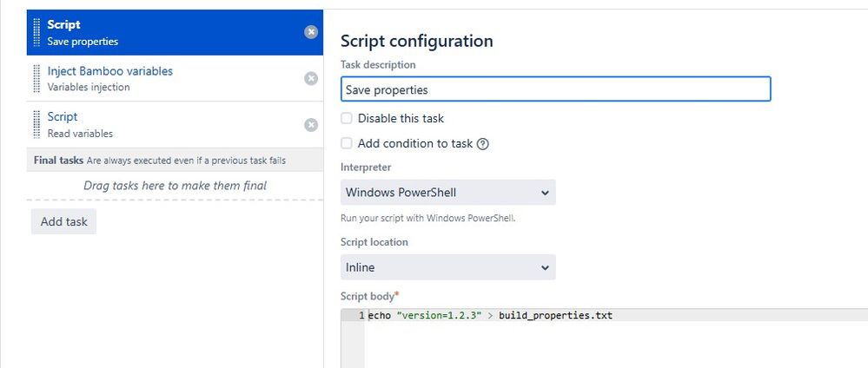This screenshot has width=868, height=368.
Task: Remove the Save properties script task
Action: [311, 32]
